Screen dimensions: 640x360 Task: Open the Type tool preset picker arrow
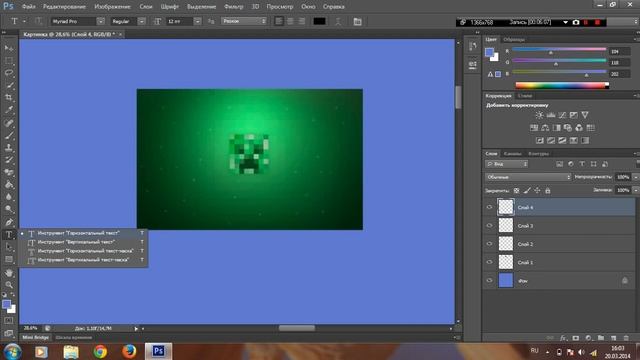(24, 21)
